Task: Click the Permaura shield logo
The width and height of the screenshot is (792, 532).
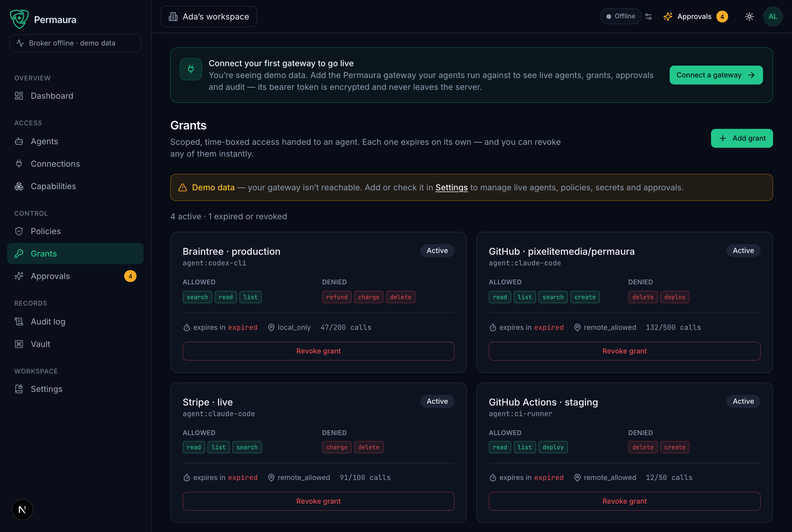Action: (x=19, y=19)
